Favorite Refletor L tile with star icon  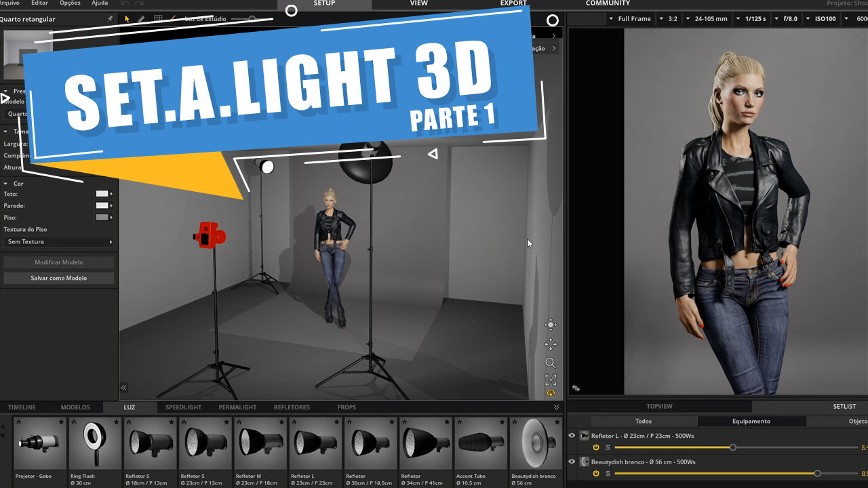(337, 422)
